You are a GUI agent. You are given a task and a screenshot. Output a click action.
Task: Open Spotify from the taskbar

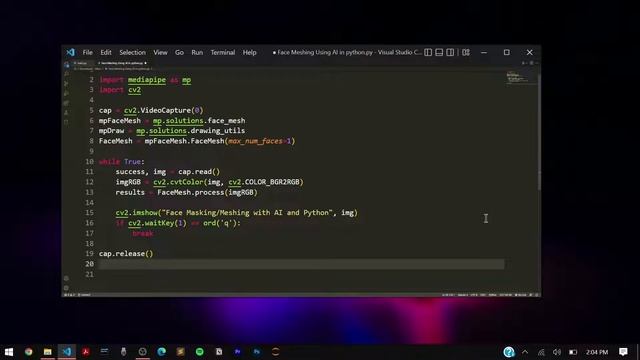click(200, 351)
